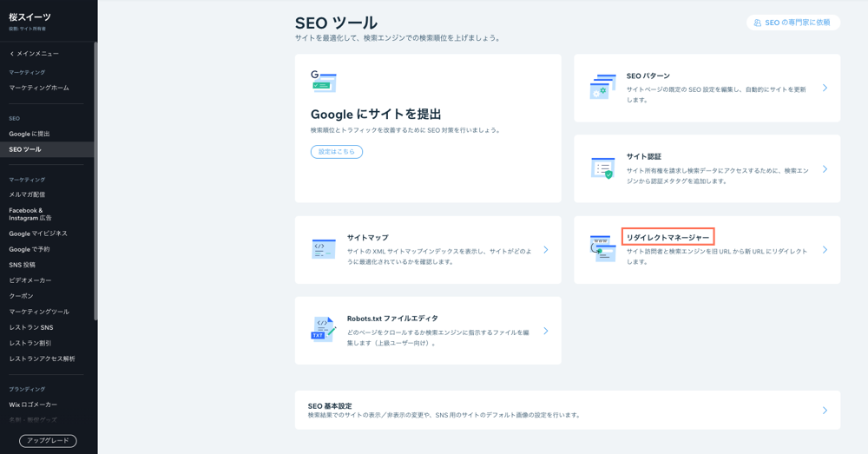Click the 設定はこちら button

coord(337,152)
